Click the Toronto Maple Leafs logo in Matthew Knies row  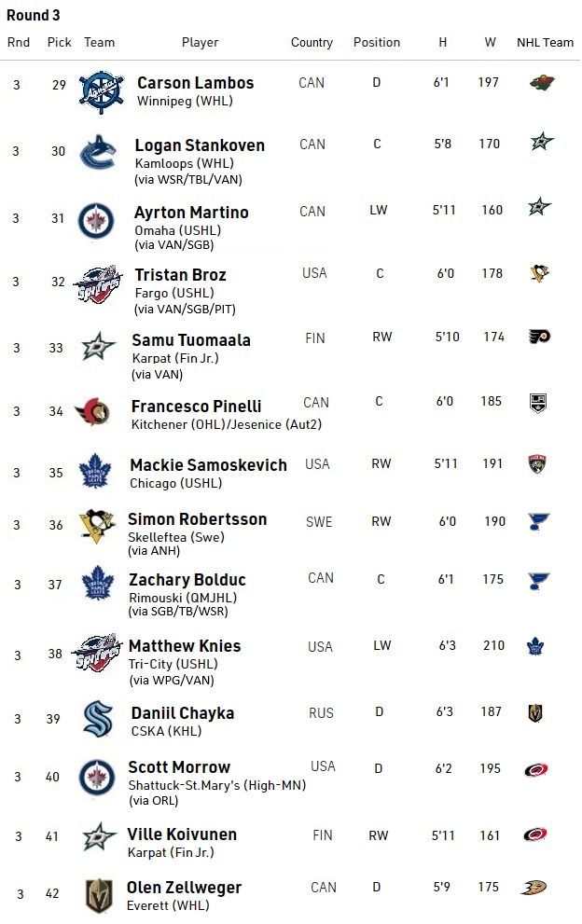coord(535,645)
